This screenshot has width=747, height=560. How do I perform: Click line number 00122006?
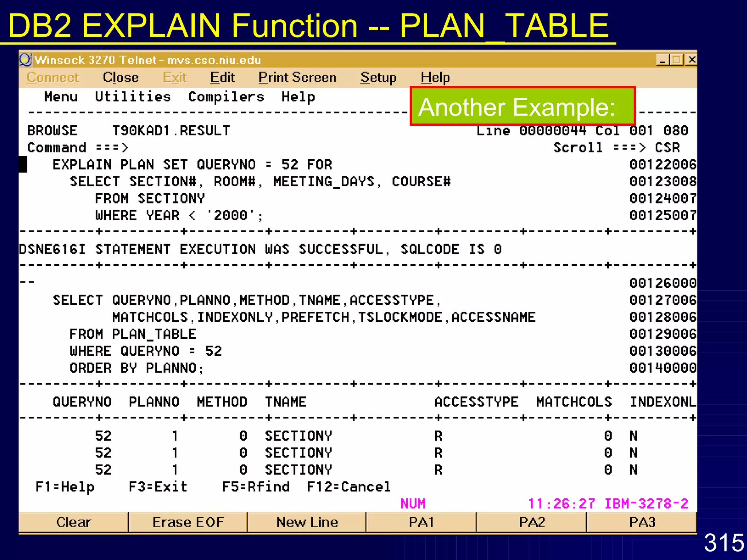pyautogui.click(x=663, y=165)
